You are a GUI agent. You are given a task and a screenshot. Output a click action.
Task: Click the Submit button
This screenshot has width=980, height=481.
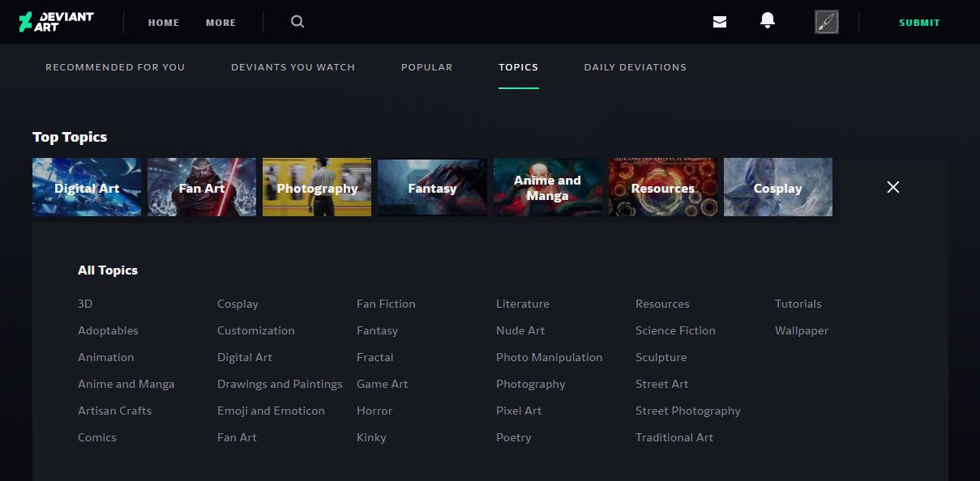point(919,23)
